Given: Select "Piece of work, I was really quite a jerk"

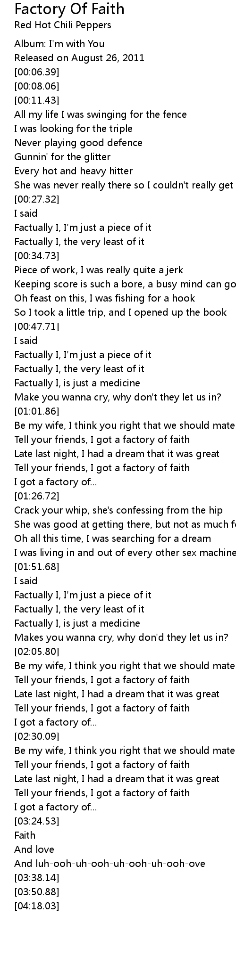Looking at the screenshot, I should point(99,270).
